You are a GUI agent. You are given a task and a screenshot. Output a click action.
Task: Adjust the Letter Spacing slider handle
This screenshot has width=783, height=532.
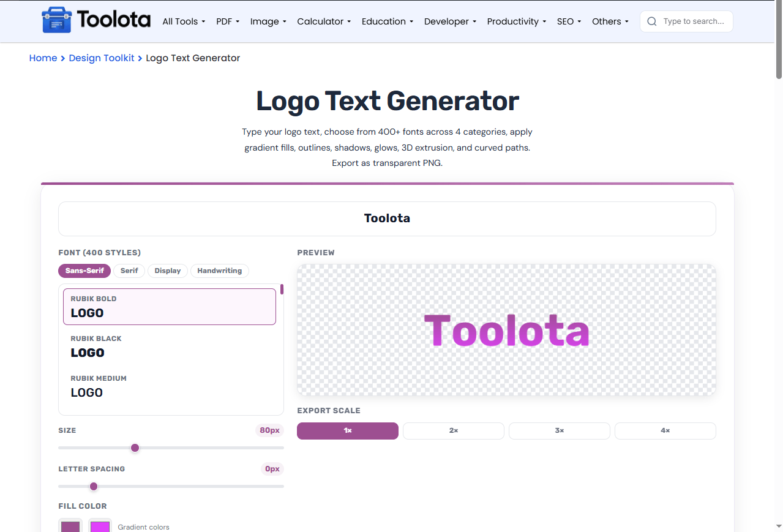tap(94, 487)
